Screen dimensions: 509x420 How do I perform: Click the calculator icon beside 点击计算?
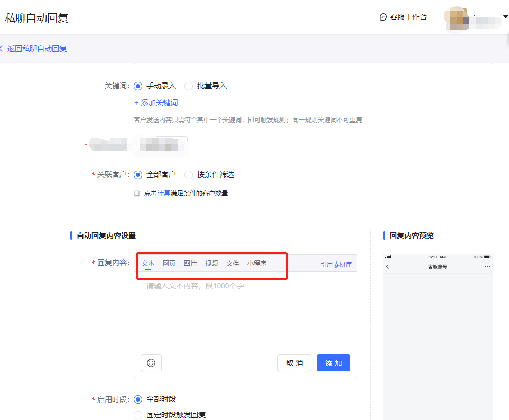(137, 193)
